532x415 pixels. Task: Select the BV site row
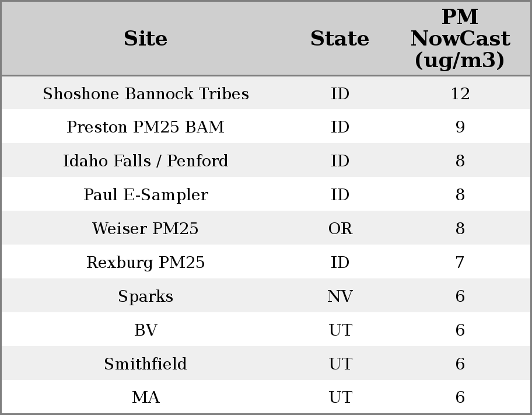pyautogui.click(x=145, y=330)
